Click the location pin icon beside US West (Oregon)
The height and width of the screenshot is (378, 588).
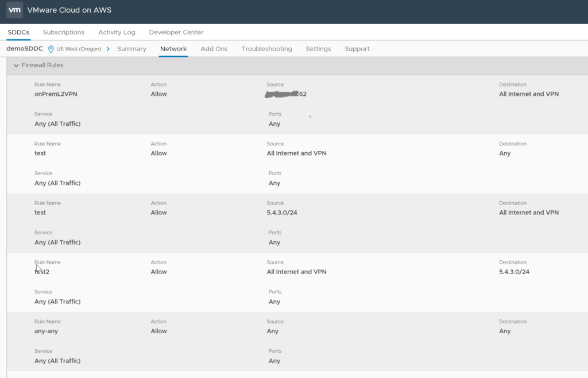point(51,49)
